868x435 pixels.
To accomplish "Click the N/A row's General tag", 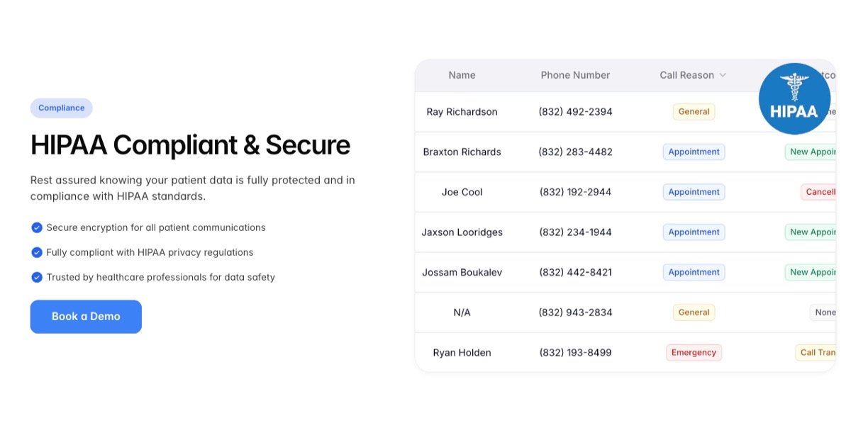I will 694,312.
